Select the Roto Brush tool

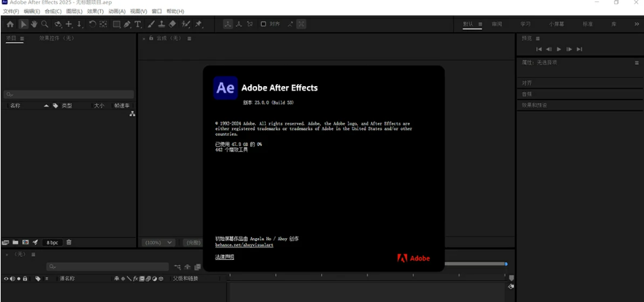coord(186,24)
